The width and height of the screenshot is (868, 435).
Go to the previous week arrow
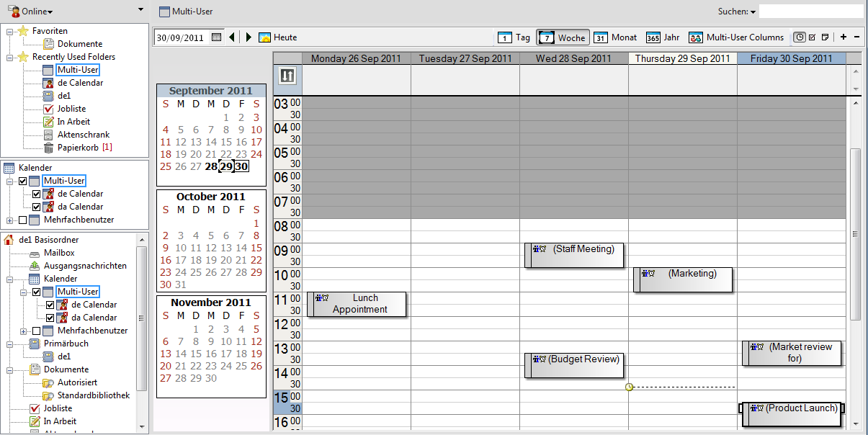point(232,37)
